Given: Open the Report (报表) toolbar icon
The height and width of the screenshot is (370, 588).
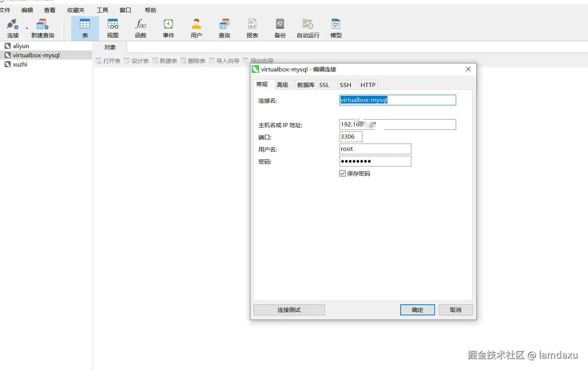Looking at the screenshot, I should click(252, 28).
